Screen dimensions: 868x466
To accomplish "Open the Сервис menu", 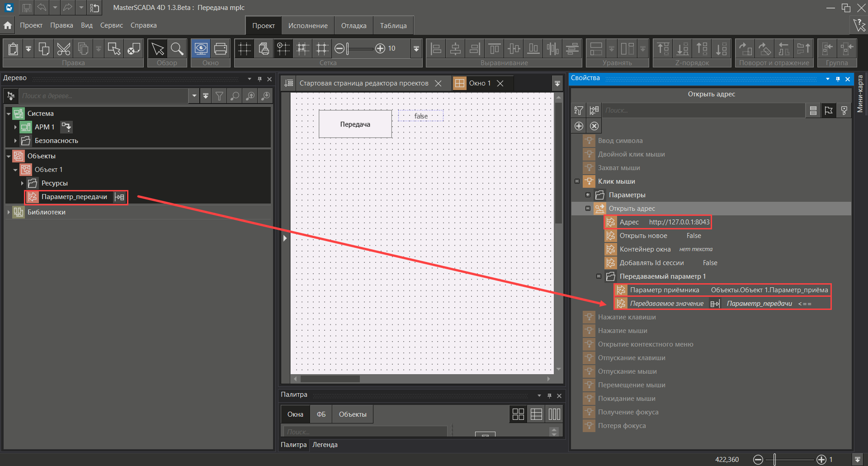I will [x=111, y=25].
